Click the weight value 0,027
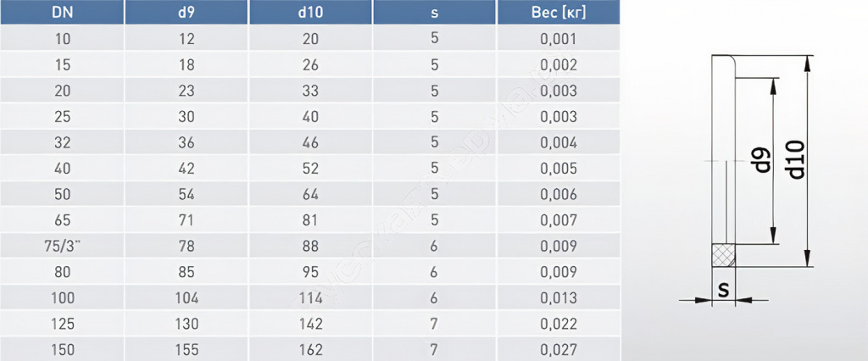The image size is (868, 361). [558, 349]
